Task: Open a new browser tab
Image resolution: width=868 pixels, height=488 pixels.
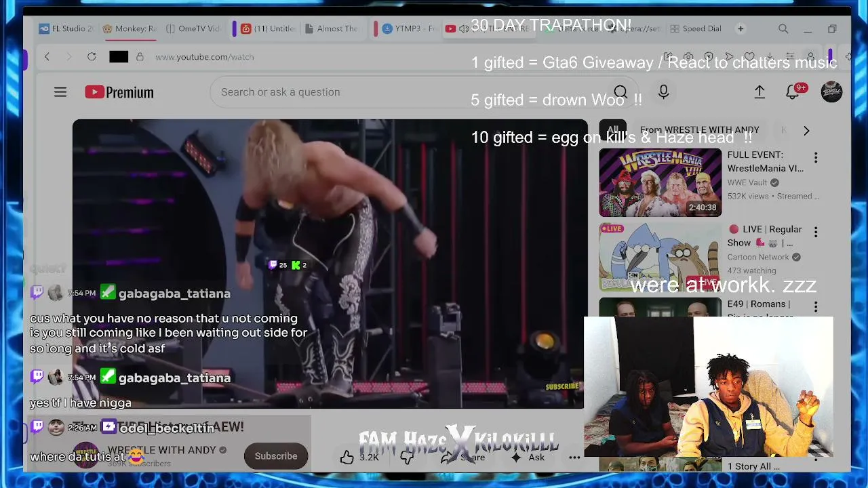Action: click(x=741, y=28)
